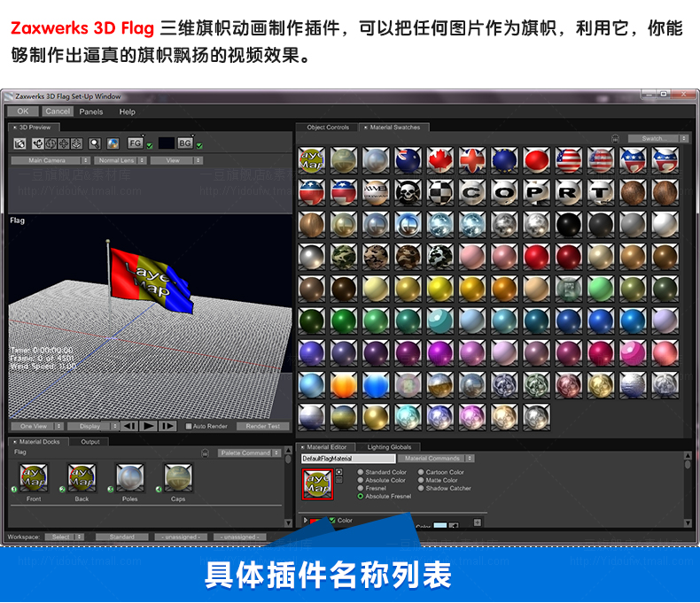Open the Main Camera dropdown
This screenshot has height=603, width=700.
(51, 160)
